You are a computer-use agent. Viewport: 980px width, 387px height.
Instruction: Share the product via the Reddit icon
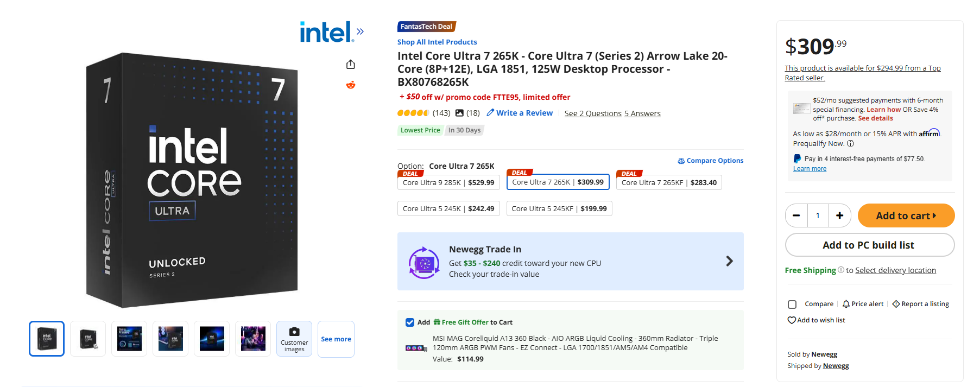tap(350, 85)
